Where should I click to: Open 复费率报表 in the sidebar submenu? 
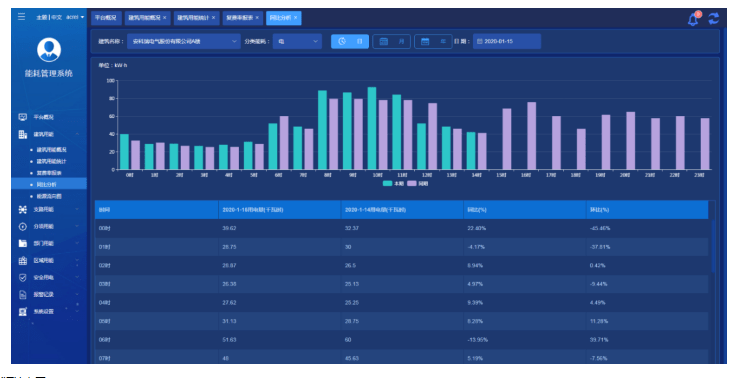coord(49,173)
